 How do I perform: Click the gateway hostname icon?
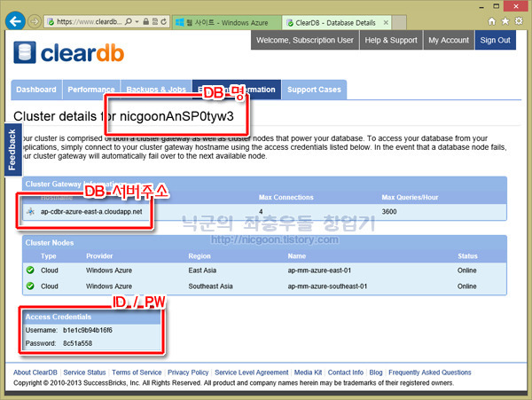pyautogui.click(x=30, y=212)
